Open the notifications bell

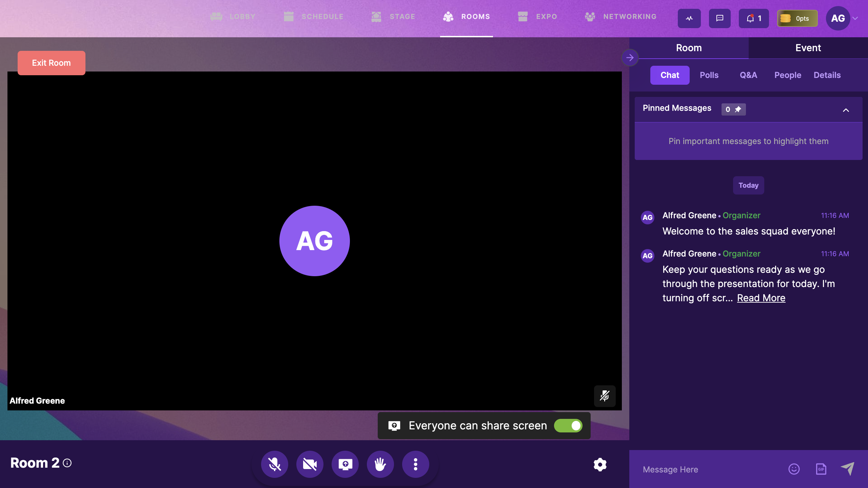click(x=753, y=18)
